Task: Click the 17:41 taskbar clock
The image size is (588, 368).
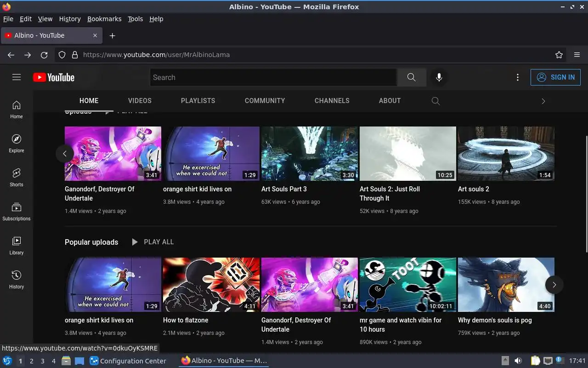Action: pyautogui.click(x=577, y=361)
